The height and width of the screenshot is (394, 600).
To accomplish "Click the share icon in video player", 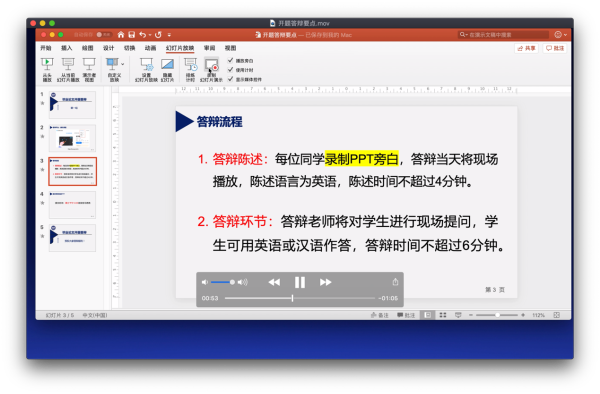I will [x=395, y=282].
